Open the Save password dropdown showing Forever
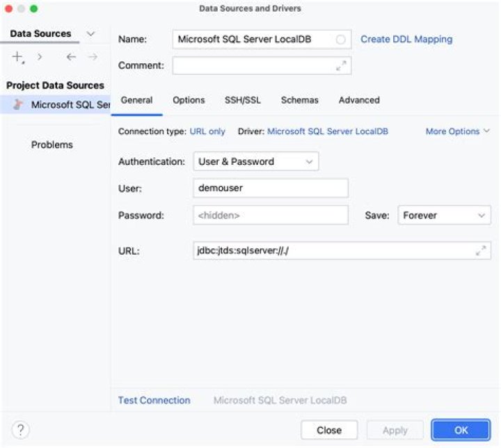 (444, 215)
